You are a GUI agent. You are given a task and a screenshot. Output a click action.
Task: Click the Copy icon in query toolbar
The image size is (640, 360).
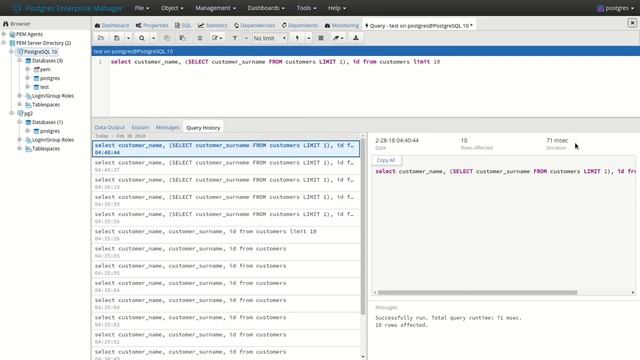[x=167, y=38]
